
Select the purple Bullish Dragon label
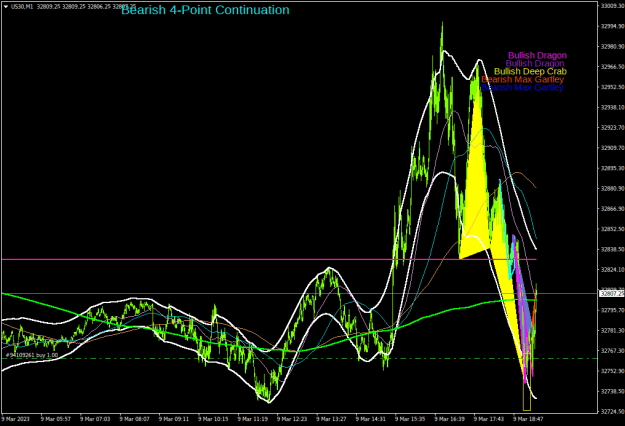point(535,63)
